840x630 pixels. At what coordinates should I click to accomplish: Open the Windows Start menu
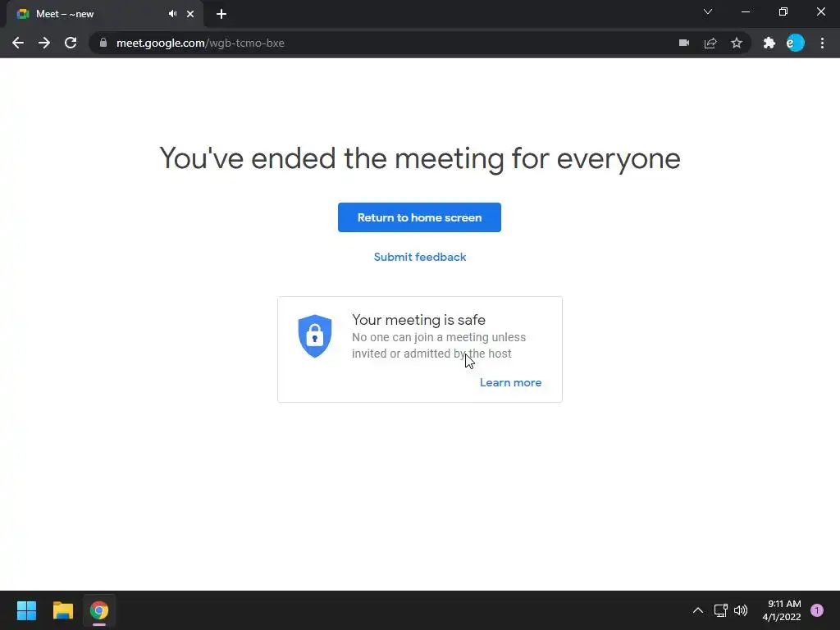point(26,610)
